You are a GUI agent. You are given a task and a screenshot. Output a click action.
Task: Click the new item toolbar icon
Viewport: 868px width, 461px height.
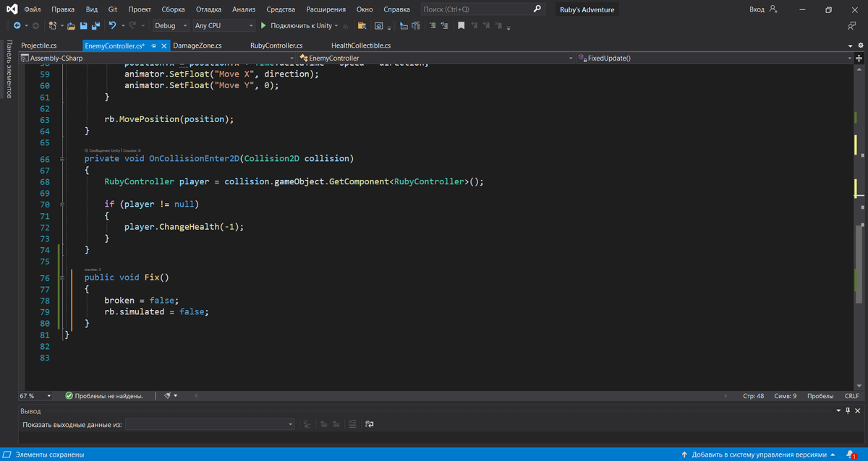pos(54,25)
